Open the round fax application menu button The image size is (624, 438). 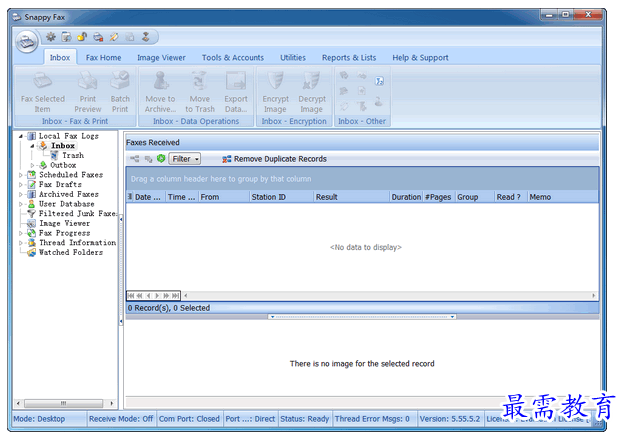(27, 41)
